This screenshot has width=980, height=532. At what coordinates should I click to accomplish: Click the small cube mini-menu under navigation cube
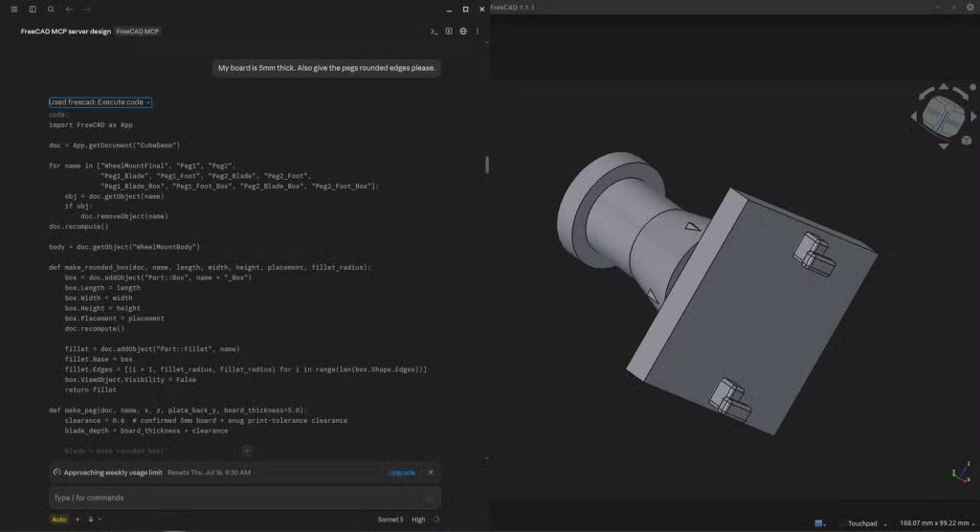[x=967, y=140]
